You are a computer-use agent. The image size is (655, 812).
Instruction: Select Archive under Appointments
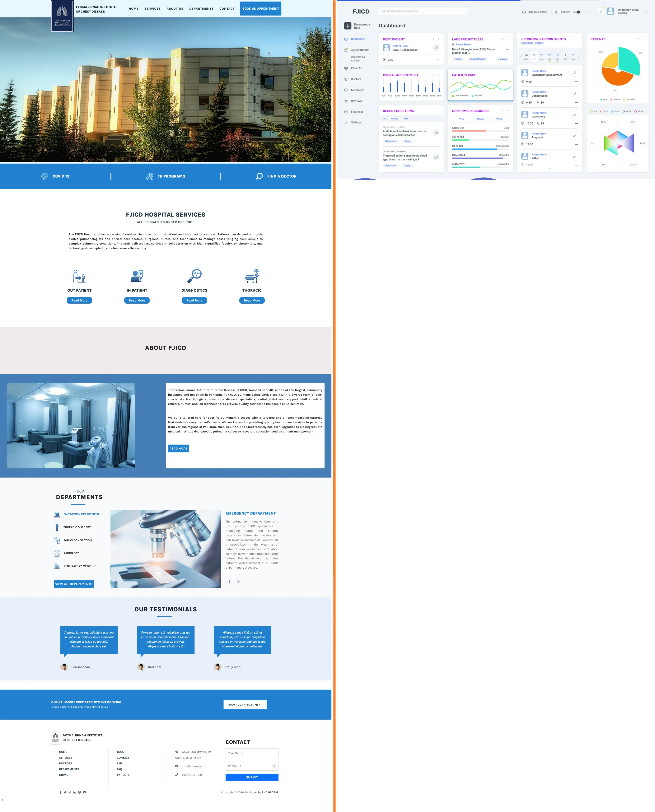pos(355,61)
